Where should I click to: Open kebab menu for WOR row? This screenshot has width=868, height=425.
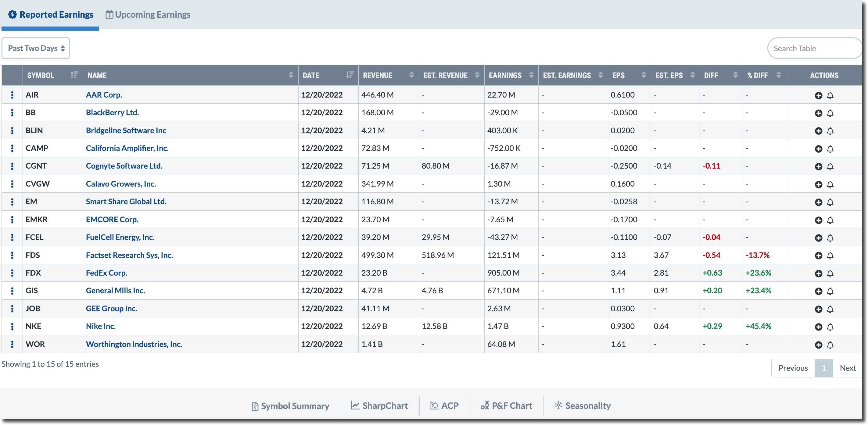(12, 344)
